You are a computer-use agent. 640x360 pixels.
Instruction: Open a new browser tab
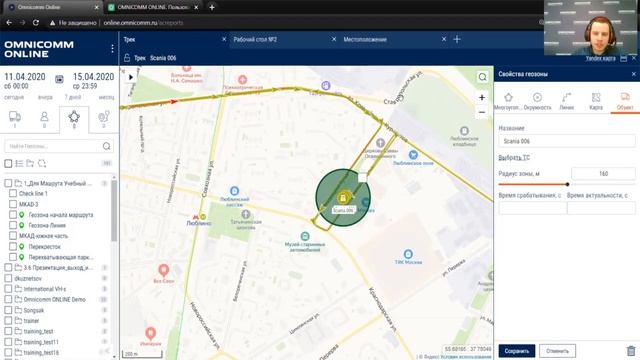click(x=212, y=7)
